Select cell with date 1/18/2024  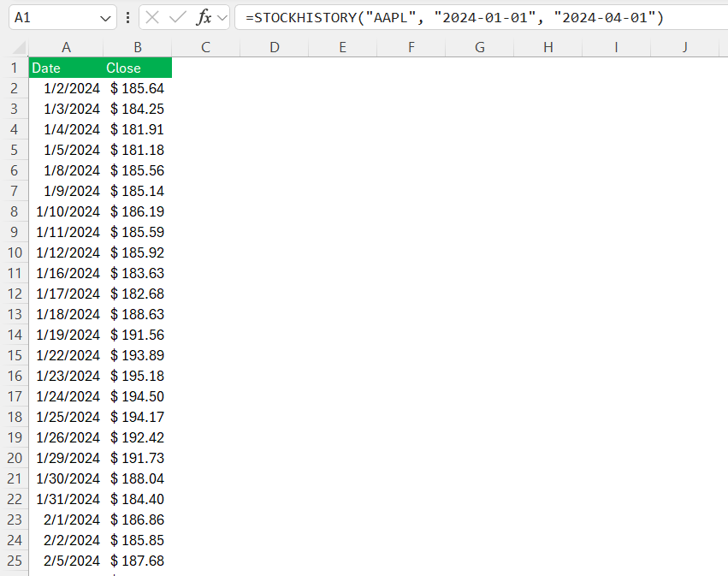pyautogui.click(x=66, y=314)
